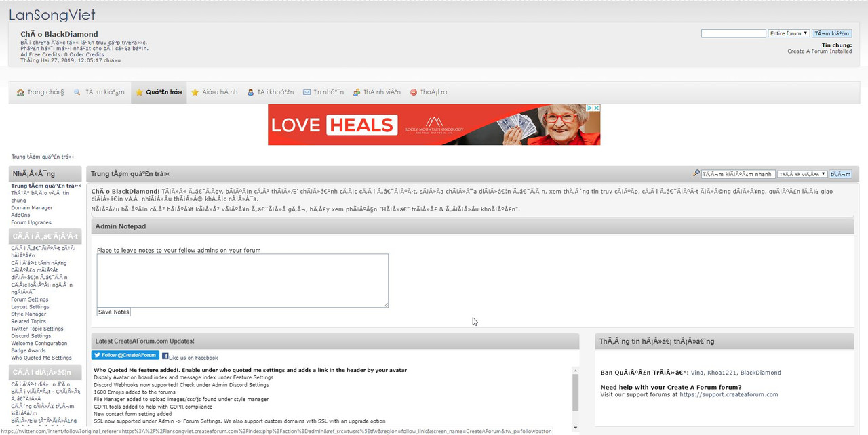The height and width of the screenshot is (435, 868).
Task: Open admin user Khoa1221 profile link
Action: coord(722,373)
